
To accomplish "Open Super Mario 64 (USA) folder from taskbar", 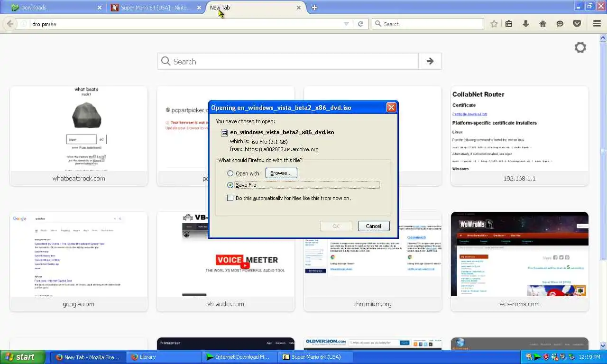I will [x=315, y=357].
